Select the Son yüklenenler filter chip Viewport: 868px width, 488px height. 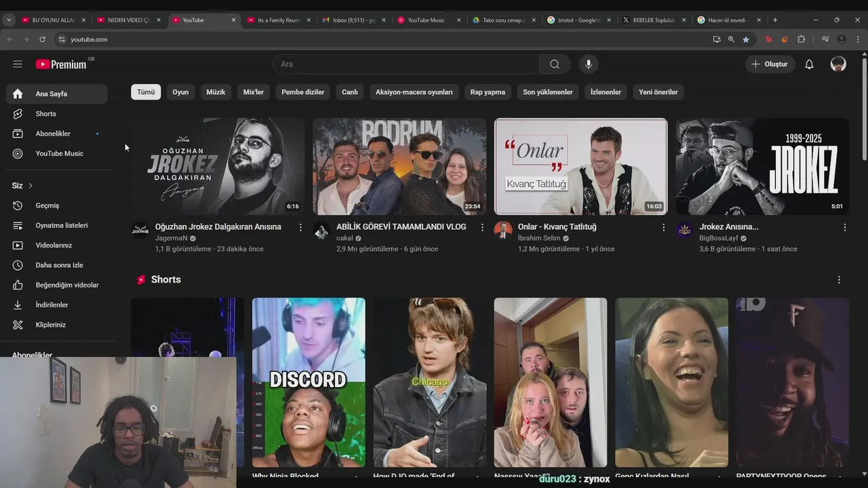[x=548, y=92]
